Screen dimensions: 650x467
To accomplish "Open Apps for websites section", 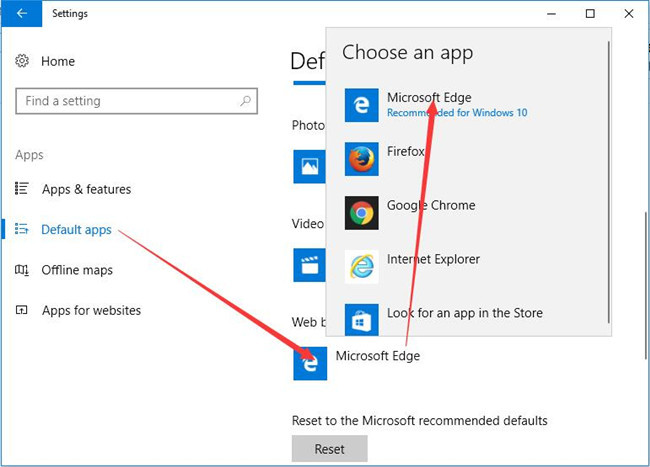I will click(x=91, y=310).
